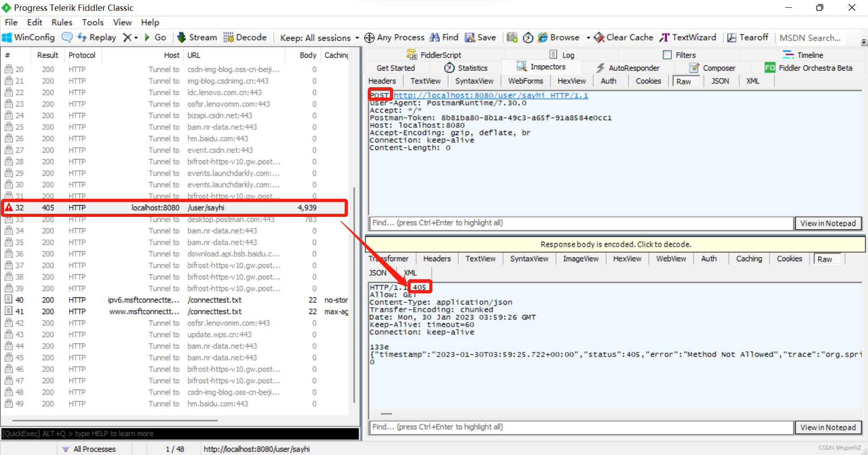Select session 40 ipv6.msftconnecttest connecttest.txt
868x455 pixels.
[x=175, y=300]
